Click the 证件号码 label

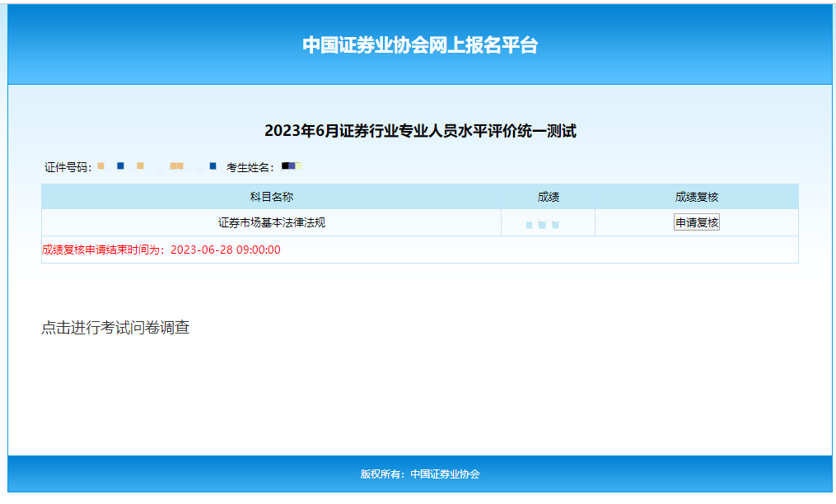tap(67, 167)
